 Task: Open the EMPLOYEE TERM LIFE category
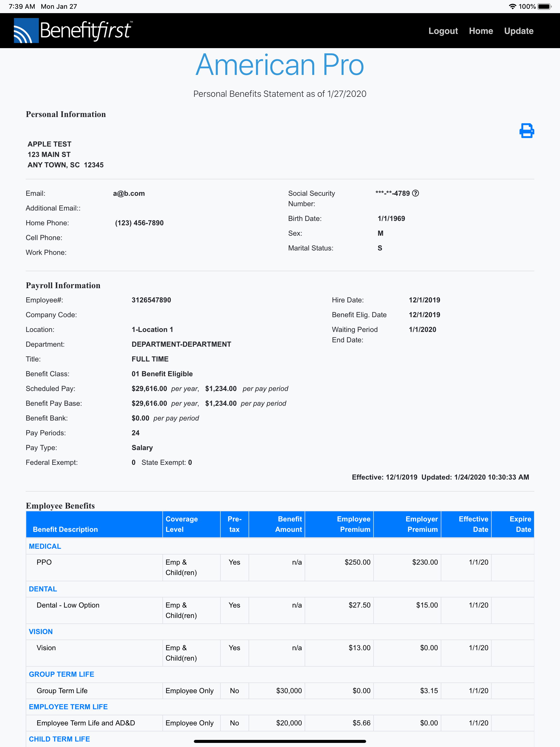click(x=68, y=707)
